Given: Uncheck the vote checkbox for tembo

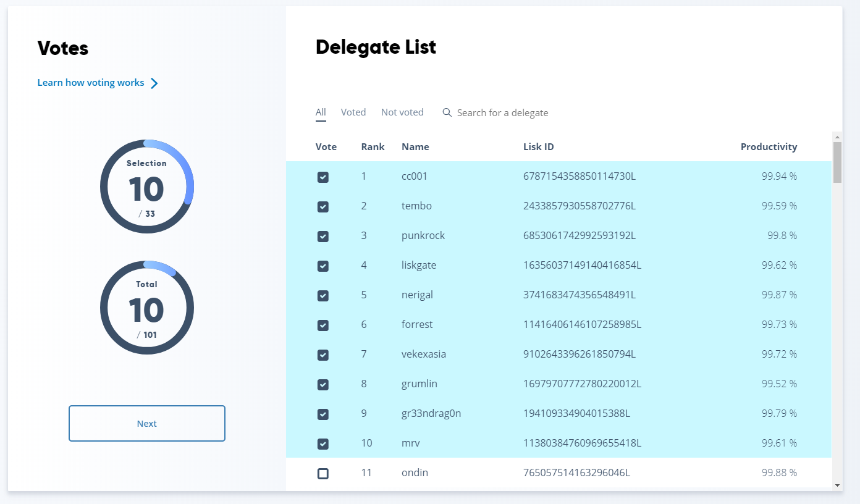Looking at the screenshot, I should click(x=322, y=207).
